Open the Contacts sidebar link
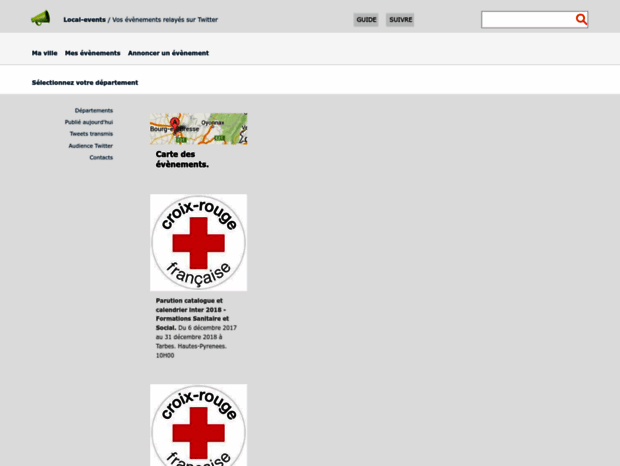620x466 pixels. click(101, 157)
